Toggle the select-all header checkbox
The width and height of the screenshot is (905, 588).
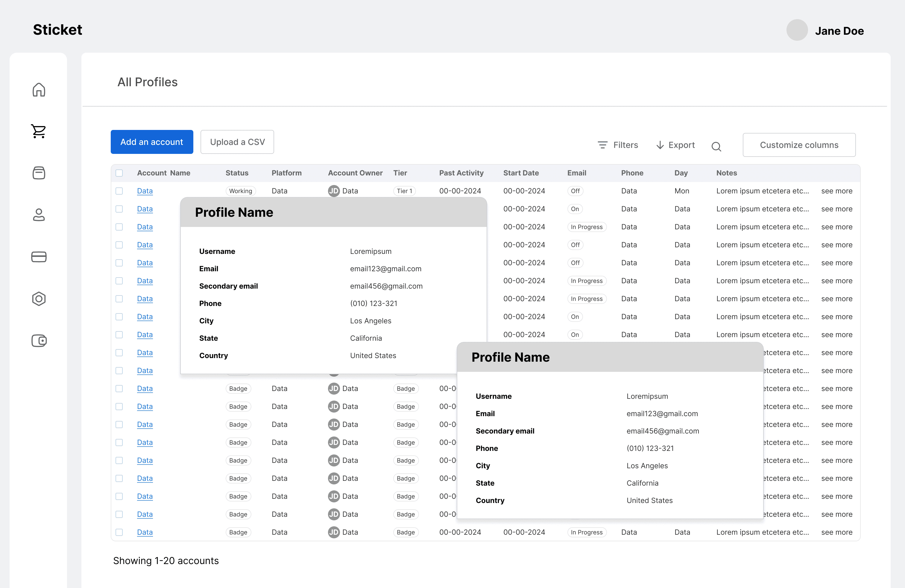(x=119, y=173)
